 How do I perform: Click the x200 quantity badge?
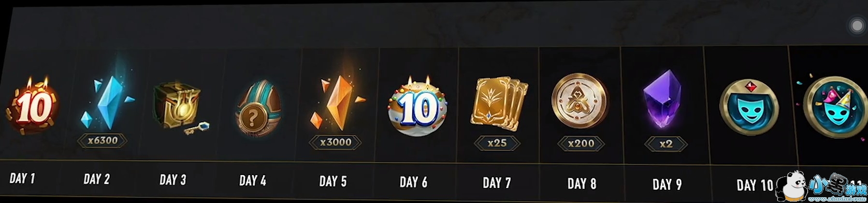click(581, 144)
